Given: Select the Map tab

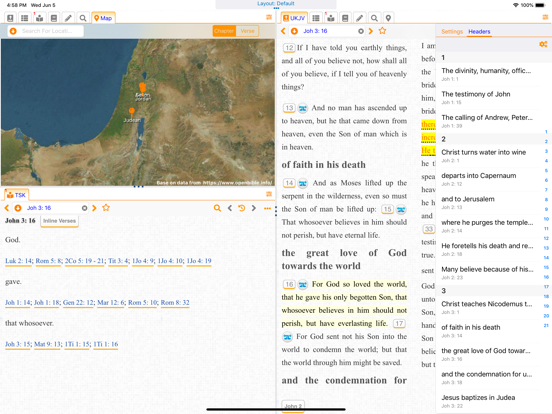Looking at the screenshot, I should pyautogui.click(x=103, y=18).
